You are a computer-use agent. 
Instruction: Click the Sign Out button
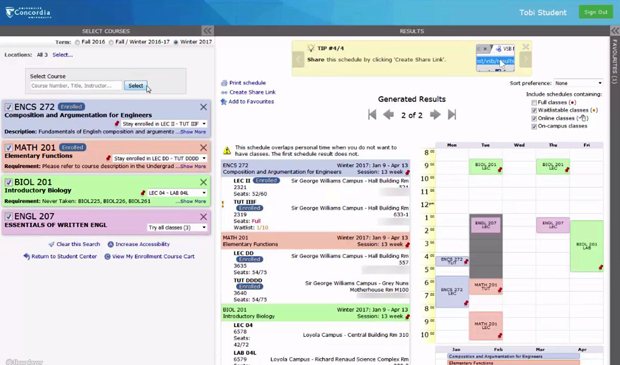(x=595, y=12)
